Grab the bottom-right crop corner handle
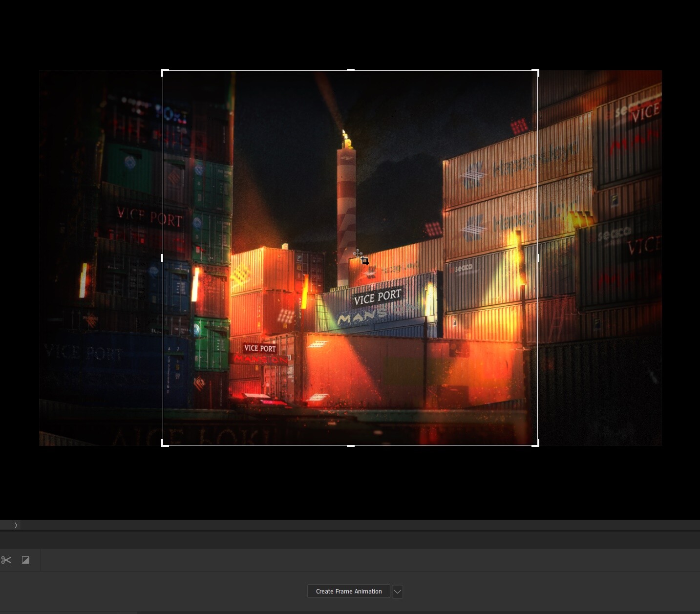700x614 pixels. point(536,444)
